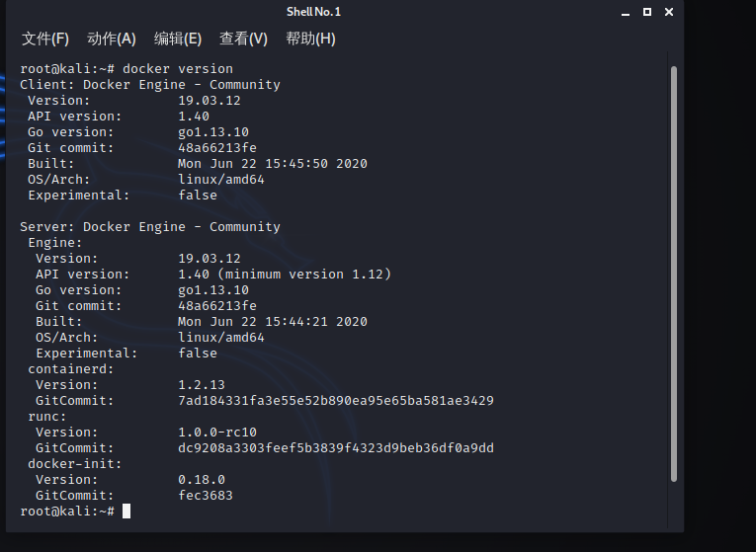This screenshot has width=756, height=552.
Task: Open the 编辑(E) edit menu
Action: click(178, 39)
